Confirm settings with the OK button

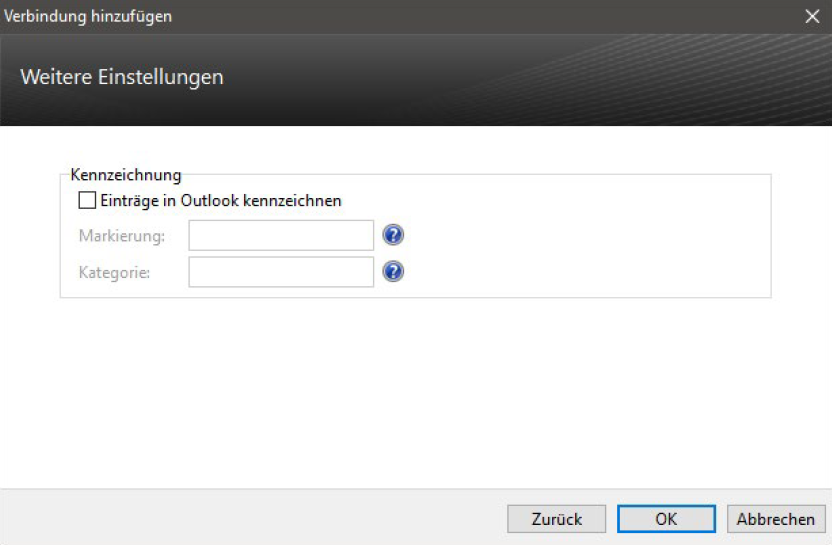[666, 518]
